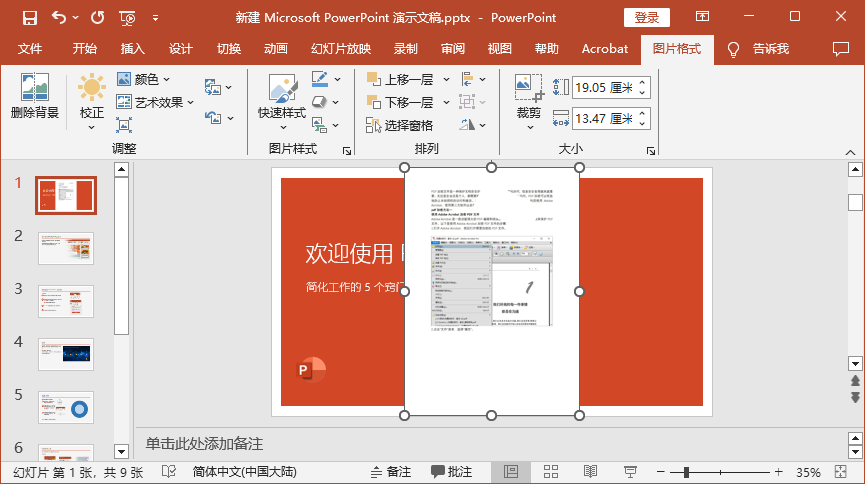Viewport: 865px width, 484px height.
Task: Start slideshow from beginning quick access icon
Action: 127,18
